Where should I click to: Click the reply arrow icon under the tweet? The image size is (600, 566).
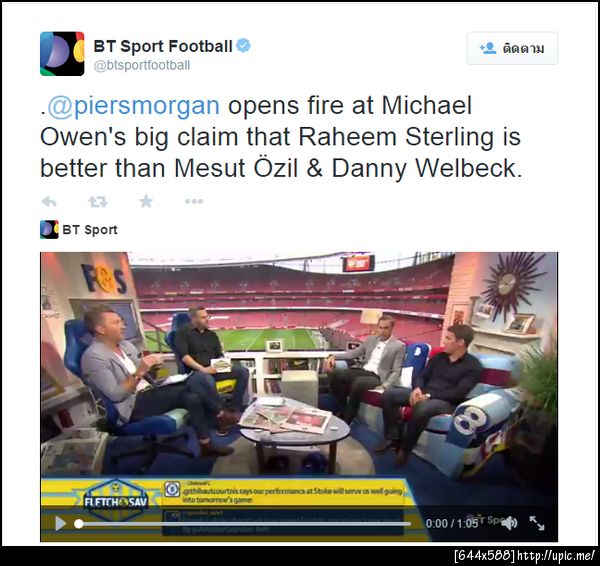click(49, 201)
